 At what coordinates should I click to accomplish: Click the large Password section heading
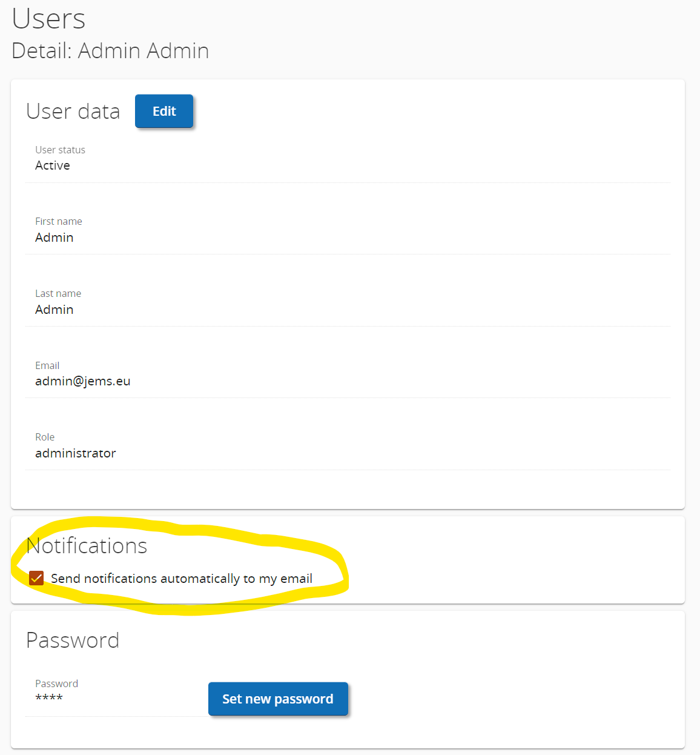73,640
